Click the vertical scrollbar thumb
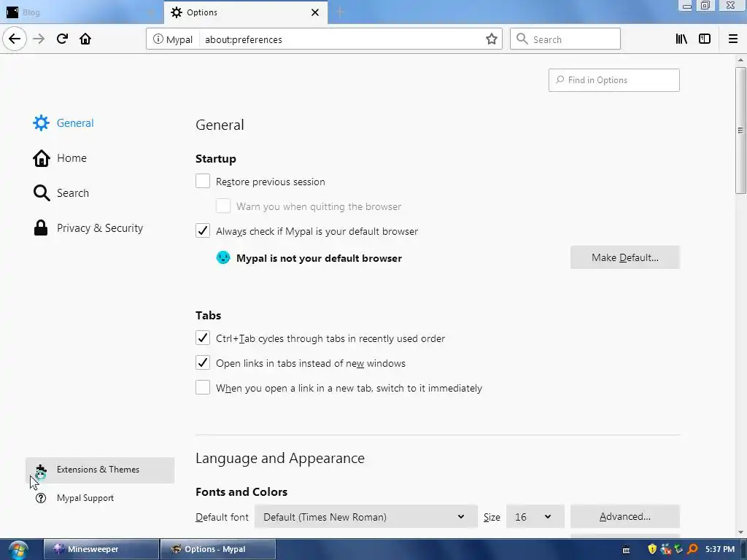Screen dimensions: 747x560 pos(740,131)
